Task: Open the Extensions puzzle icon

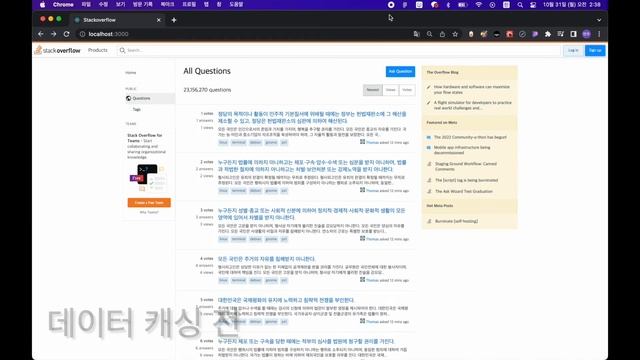Action: coord(548,34)
